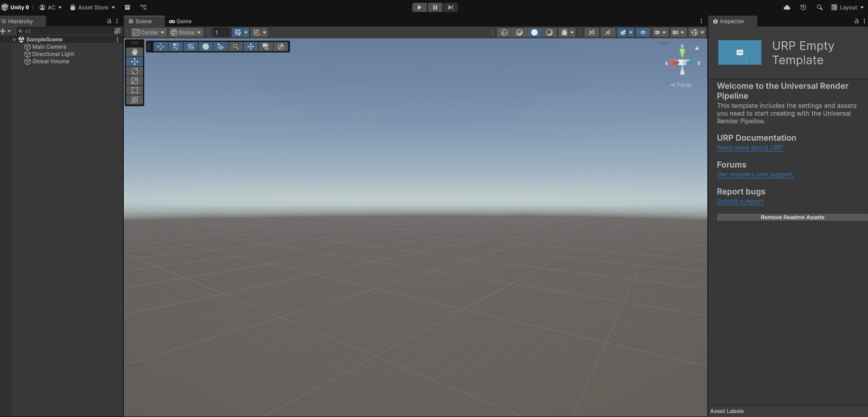Select unlit draw mode ring icon
Image resolution: width=868 pixels, height=417 pixels.
point(550,33)
